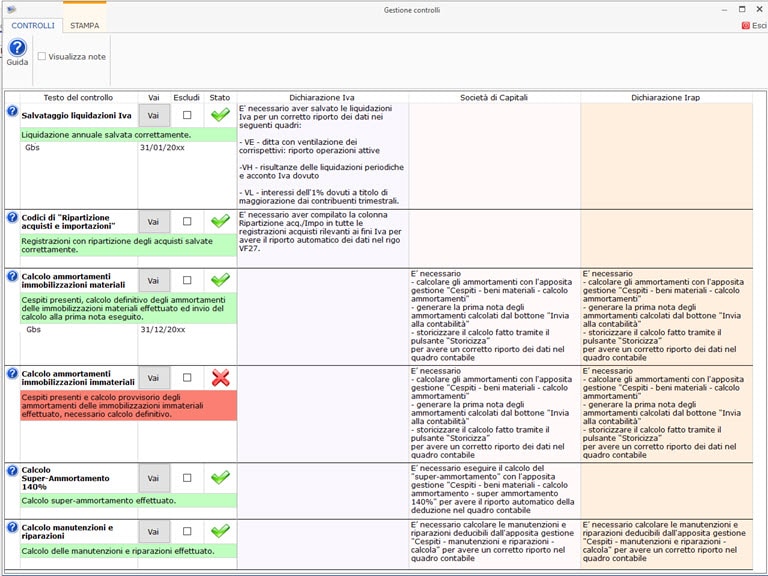Click Vai for Calcolo manutenzioni e riparazioni
The width and height of the screenshot is (768, 576).
pos(154,531)
